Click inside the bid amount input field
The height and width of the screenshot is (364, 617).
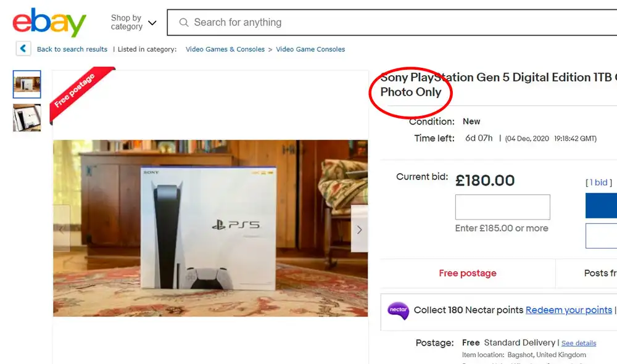click(502, 207)
